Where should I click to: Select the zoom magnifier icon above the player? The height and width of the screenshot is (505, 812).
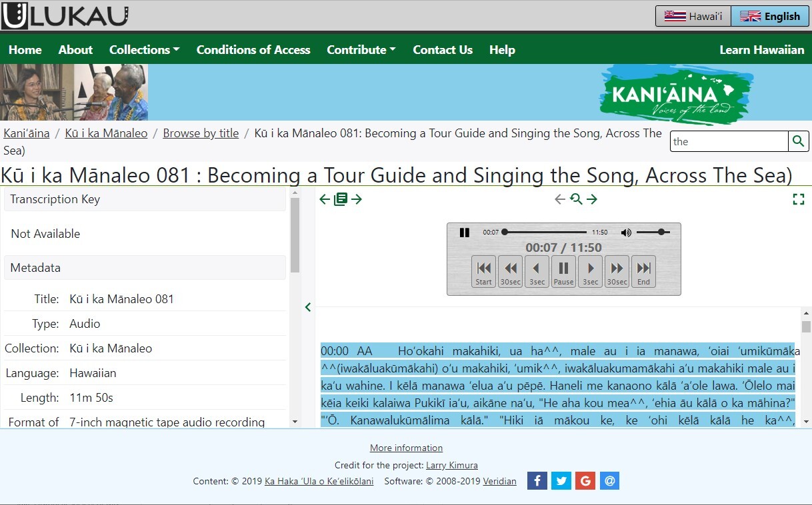tap(577, 199)
